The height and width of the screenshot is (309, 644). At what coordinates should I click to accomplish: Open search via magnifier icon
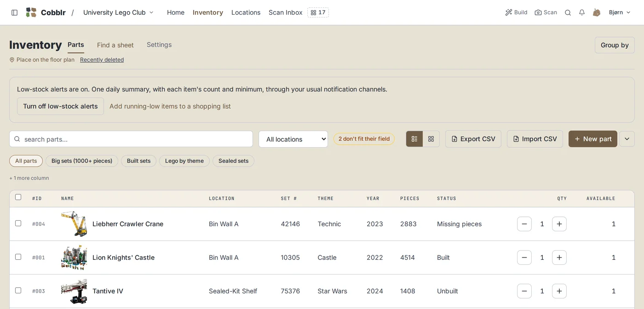point(568,12)
